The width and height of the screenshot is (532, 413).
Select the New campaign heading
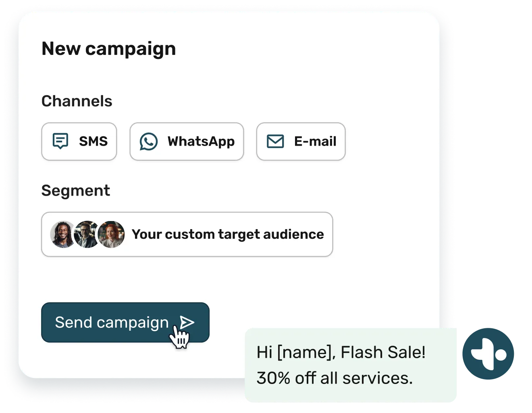[109, 48]
